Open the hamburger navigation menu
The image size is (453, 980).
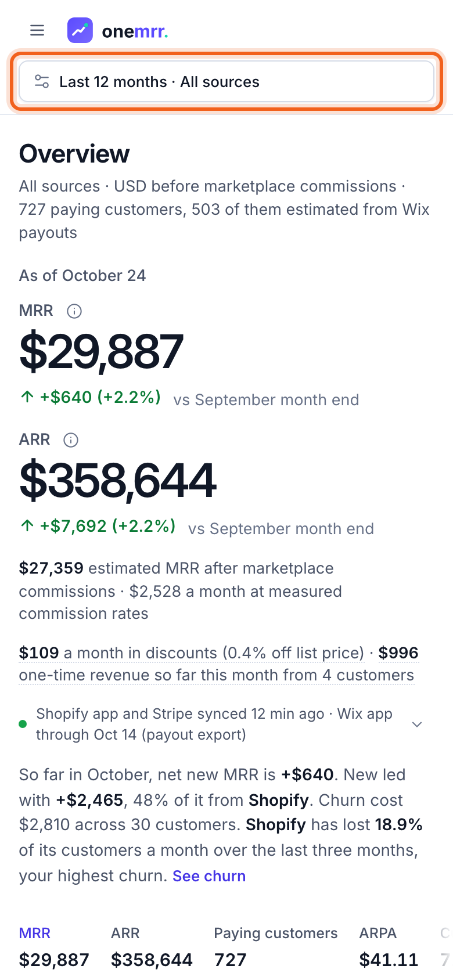pos(37,31)
